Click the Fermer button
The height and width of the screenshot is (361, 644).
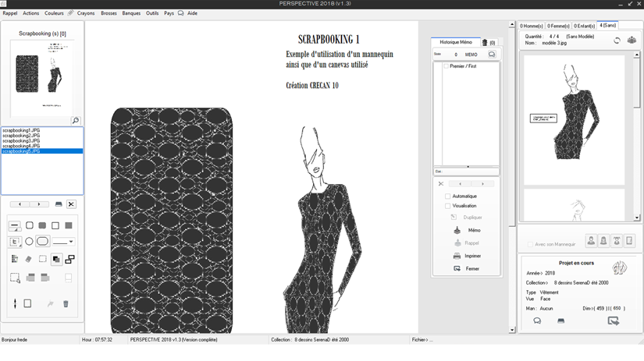click(x=467, y=268)
